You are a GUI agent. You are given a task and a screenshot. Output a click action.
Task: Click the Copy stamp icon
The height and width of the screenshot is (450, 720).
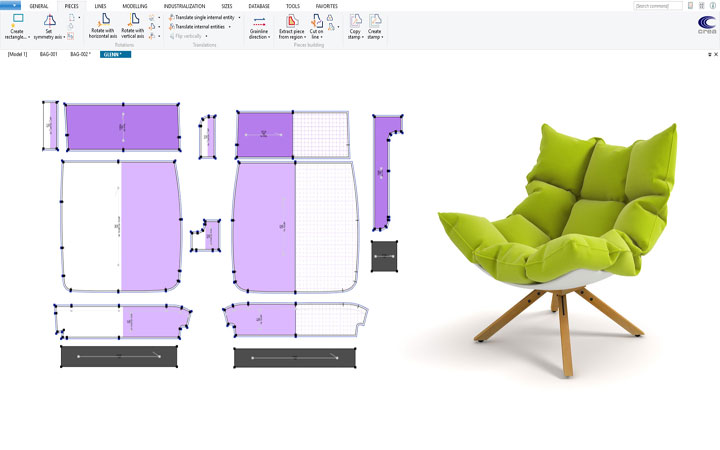point(355,20)
